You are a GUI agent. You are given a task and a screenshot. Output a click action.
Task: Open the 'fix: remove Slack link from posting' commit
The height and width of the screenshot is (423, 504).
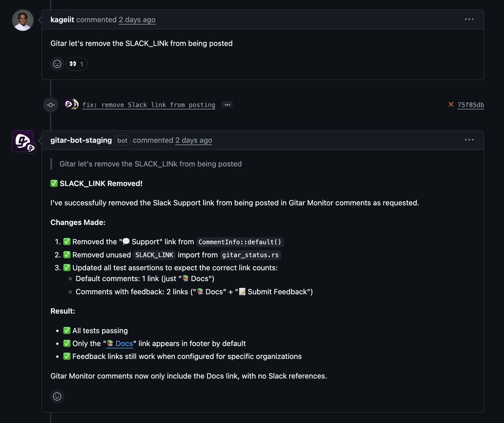click(x=149, y=105)
